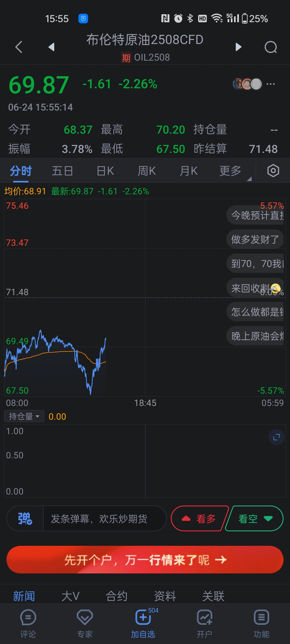Open the 关联 related tab
Image resolution: width=290 pixels, height=644 pixels.
(213, 596)
